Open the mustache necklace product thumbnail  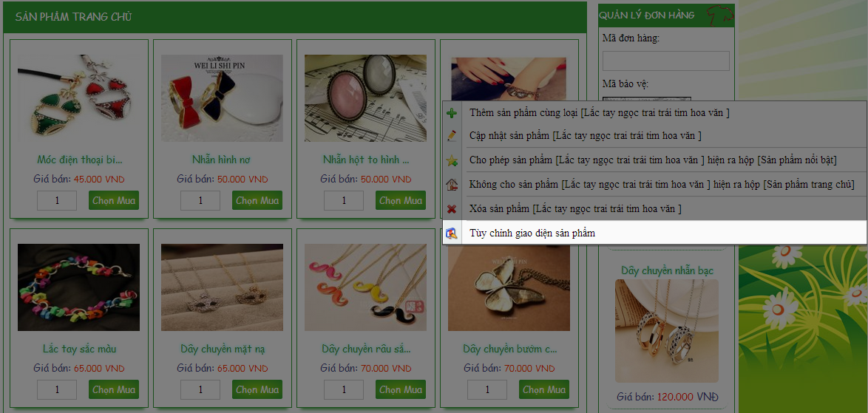pyautogui.click(x=365, y=287)
